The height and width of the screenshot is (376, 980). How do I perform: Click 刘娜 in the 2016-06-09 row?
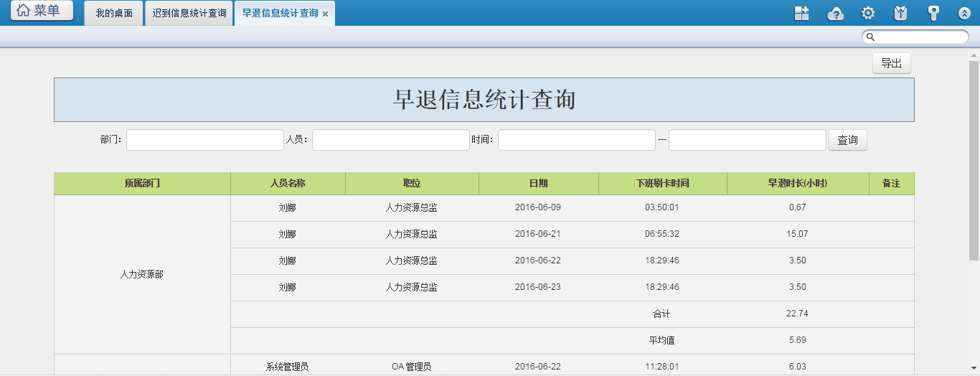[288, 207]
